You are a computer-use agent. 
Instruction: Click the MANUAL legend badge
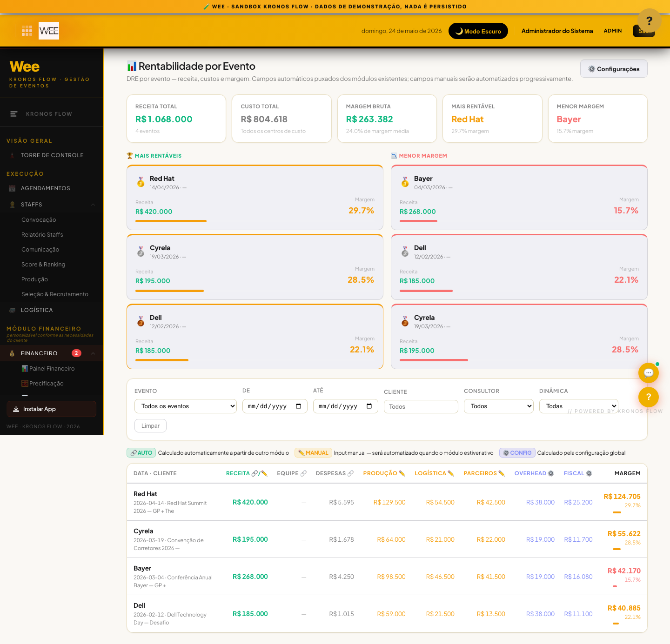click(313, 453)
